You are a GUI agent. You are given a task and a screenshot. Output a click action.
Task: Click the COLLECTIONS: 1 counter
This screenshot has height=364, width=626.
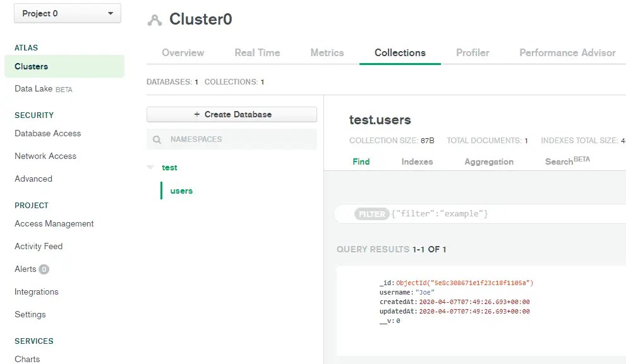click(234, 82)
